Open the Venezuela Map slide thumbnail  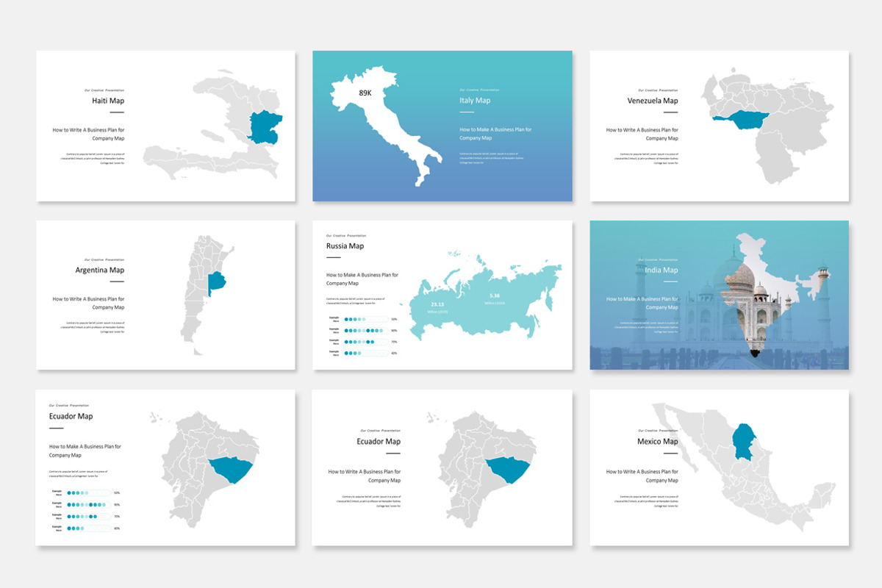(720, 126)
